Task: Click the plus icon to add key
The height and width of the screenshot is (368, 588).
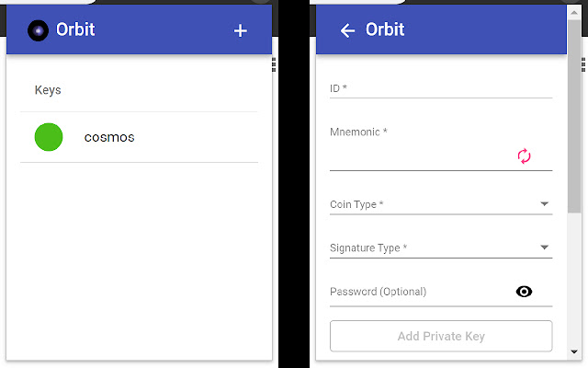Action: coord(241,30)
